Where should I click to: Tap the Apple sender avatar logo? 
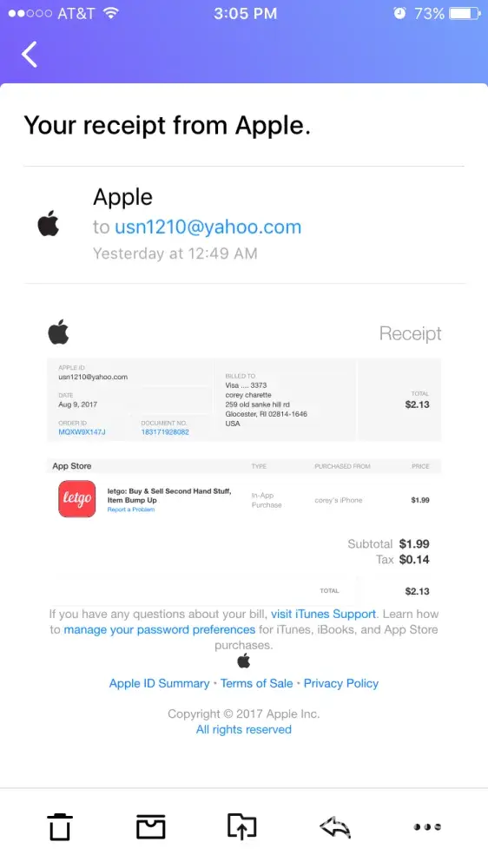[x=48, y=224]
